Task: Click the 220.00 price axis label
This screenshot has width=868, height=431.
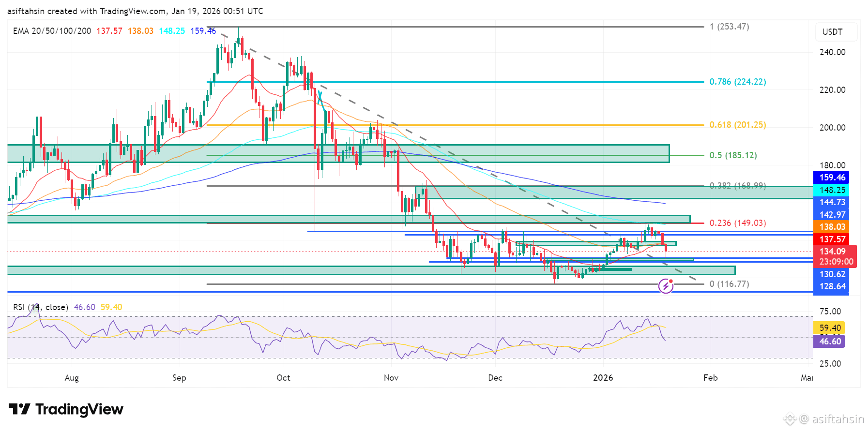Action: point(832,90)
